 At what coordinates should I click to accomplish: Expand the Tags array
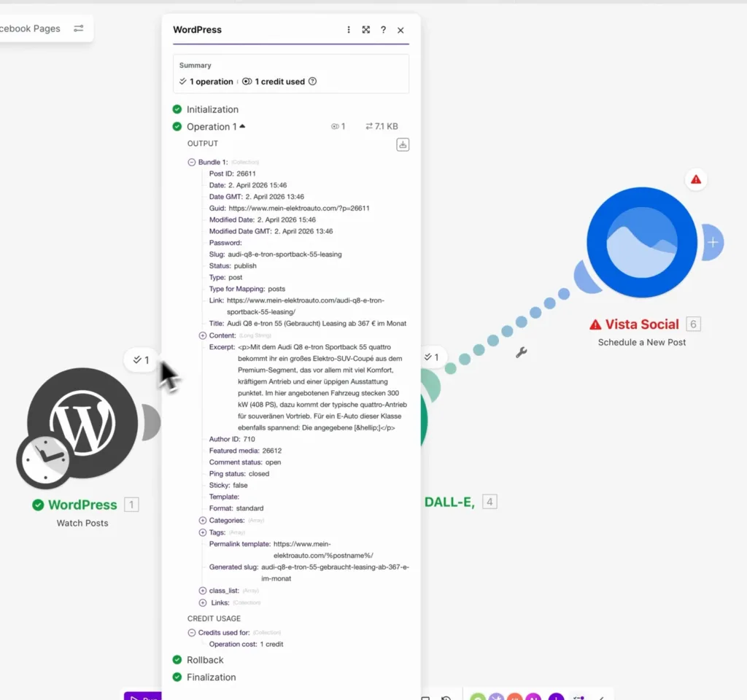[203, 532]
